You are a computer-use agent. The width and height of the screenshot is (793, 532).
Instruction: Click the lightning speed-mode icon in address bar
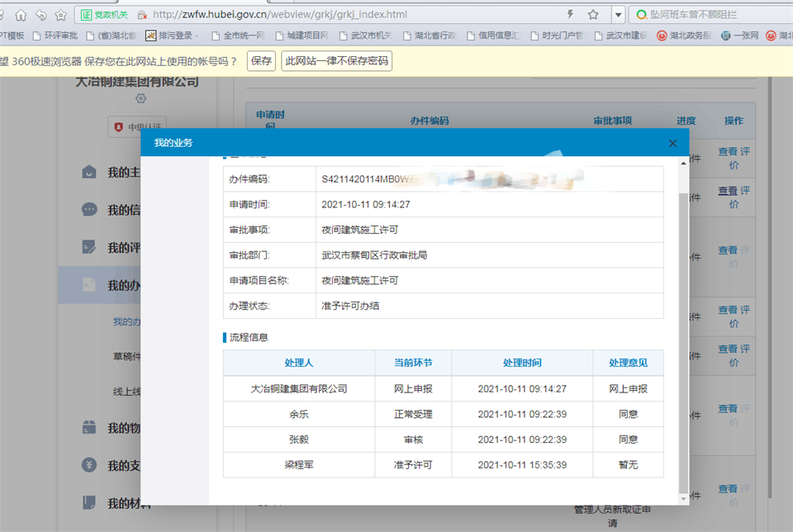570,14
